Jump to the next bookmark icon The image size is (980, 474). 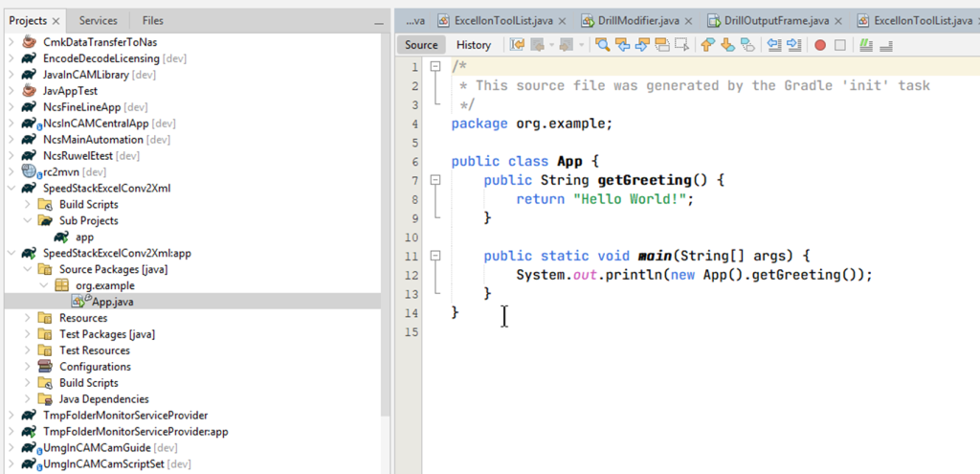727,45
